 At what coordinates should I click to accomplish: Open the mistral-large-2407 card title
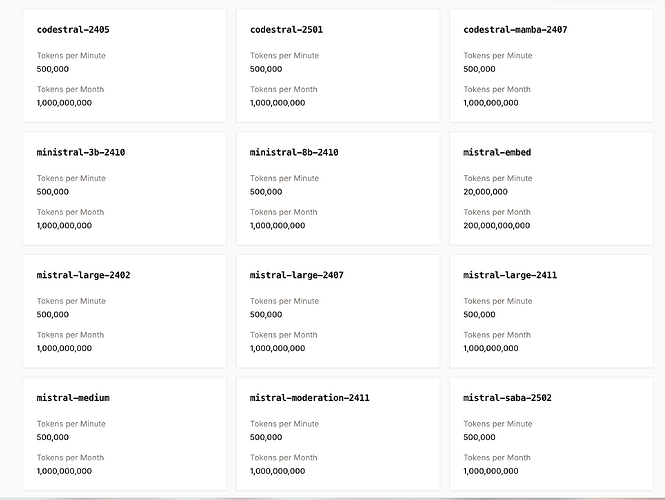point(296,275)
